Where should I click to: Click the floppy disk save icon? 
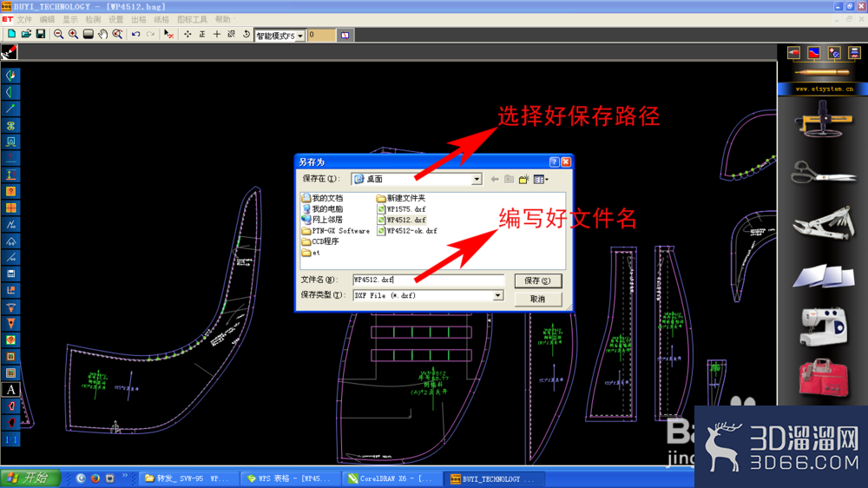tap(41, 35)
